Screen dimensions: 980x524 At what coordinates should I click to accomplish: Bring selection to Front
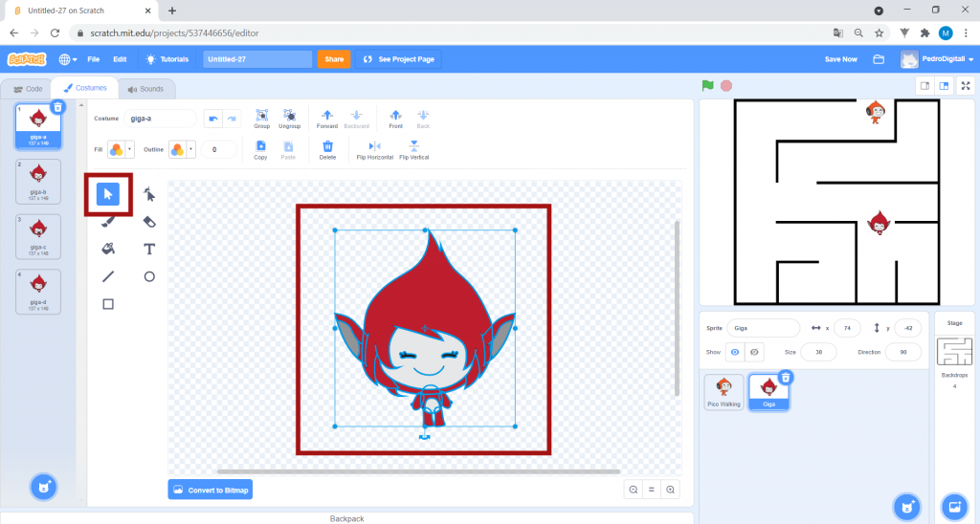[x=395, y=119]
